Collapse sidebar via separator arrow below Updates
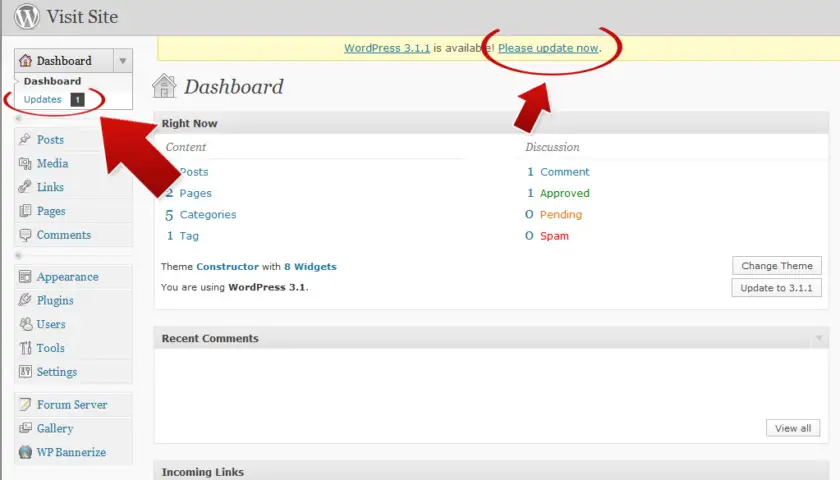840x480 pixels. point(18,118)
